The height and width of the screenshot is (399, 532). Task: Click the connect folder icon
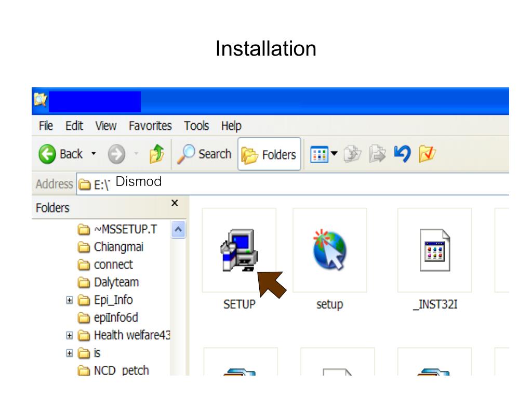pos(84,265)
